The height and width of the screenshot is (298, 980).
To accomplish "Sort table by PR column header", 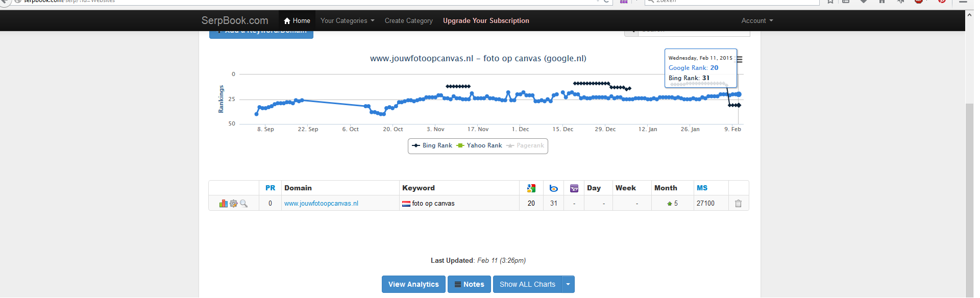I will pyautogui.click(x=271, y=188).
